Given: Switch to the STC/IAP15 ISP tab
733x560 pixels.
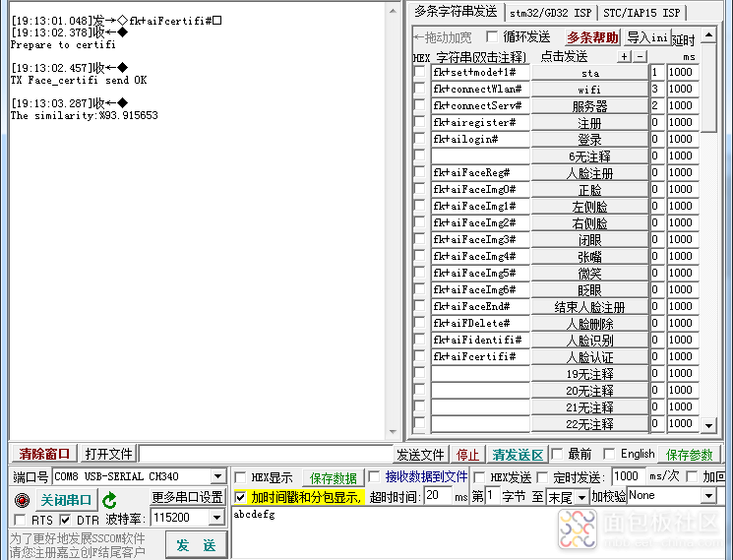Looking at the screenshot, I should point(641,13).
